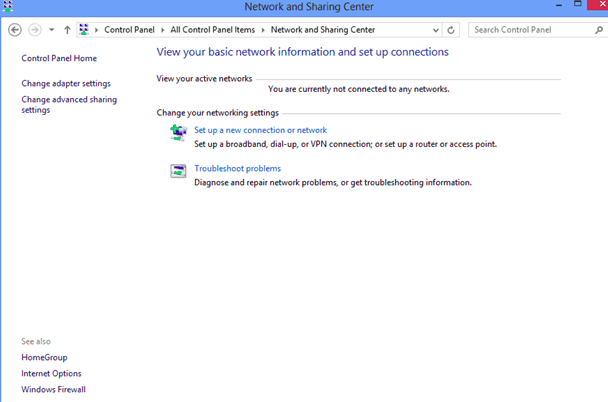The image size is (608, 402).
Task: Click the network icon in address bar
Action: (x=84, y=29)
